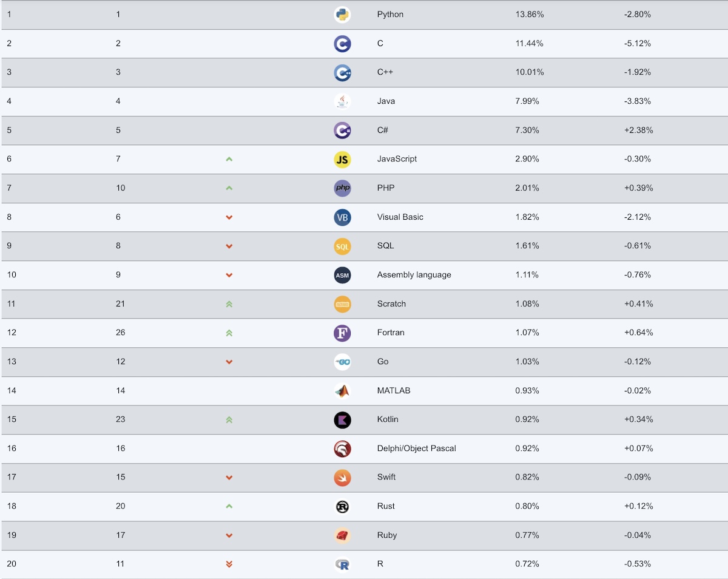This screenshot has width=728, height=579.
Task: Click the Visual Basic VB icon
Action: point(342,217)
